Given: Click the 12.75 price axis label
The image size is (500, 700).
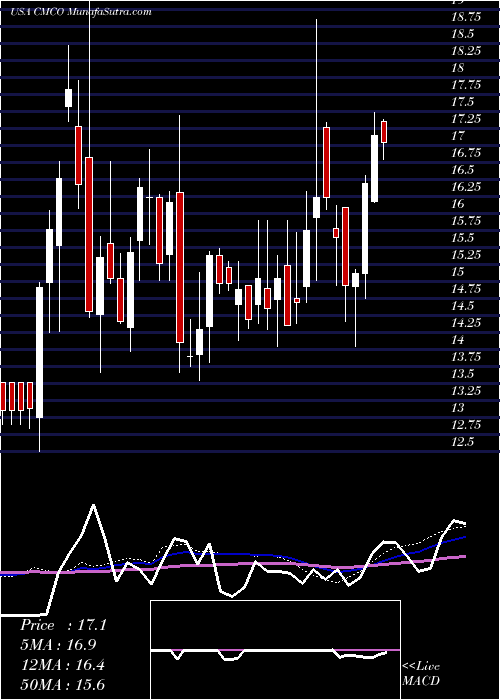Looking at the screenshot, I should point(467,424).
